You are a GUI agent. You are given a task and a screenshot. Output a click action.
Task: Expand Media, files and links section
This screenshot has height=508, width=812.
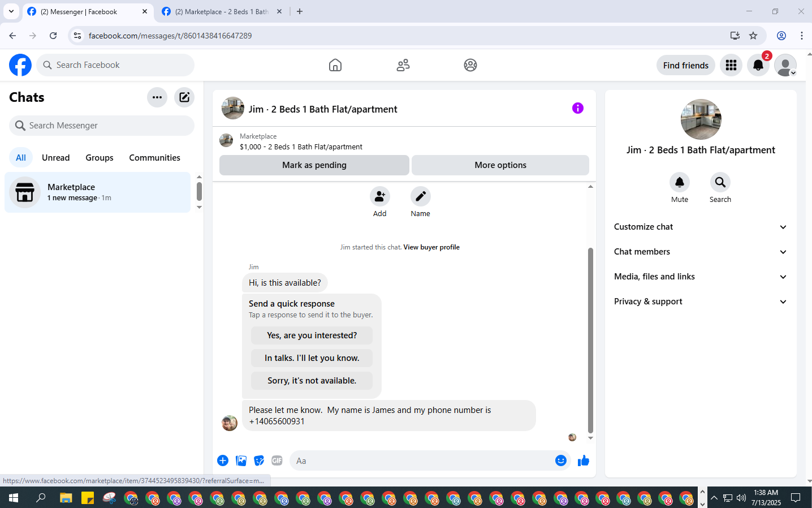[x=701, y=277]
